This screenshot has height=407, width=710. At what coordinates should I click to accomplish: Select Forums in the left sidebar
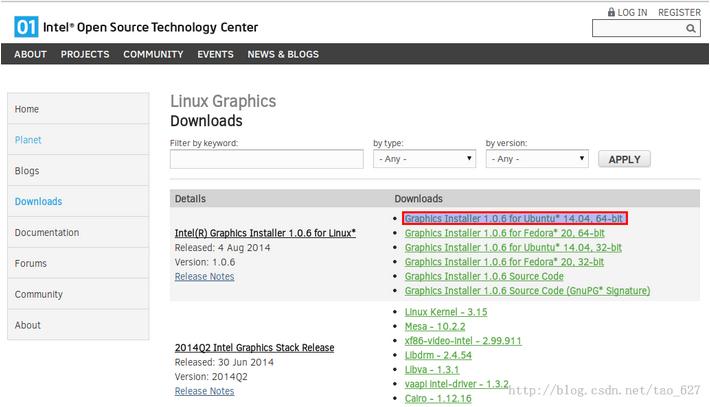click(x=78, y=263)
